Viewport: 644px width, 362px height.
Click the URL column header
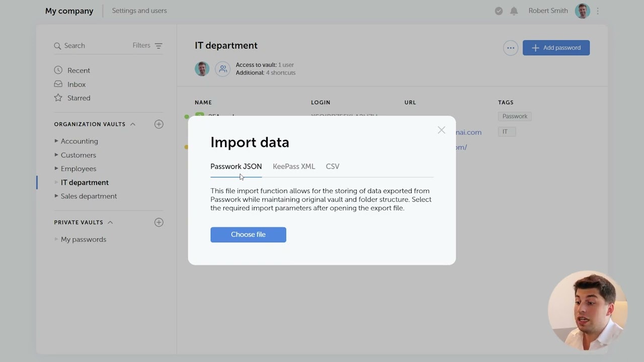[x=410, y=103]
